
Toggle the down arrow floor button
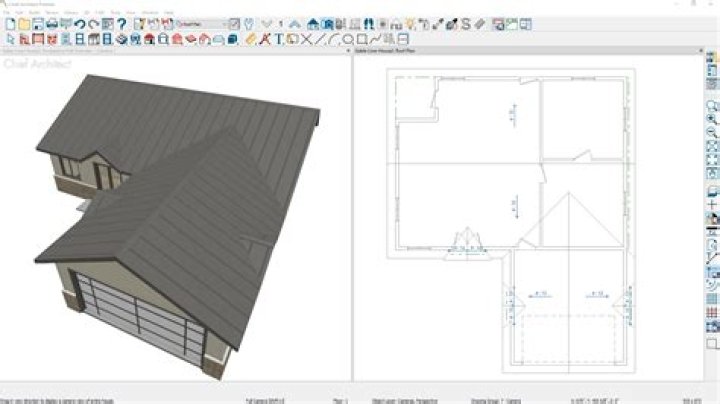(x=267, y=24)
